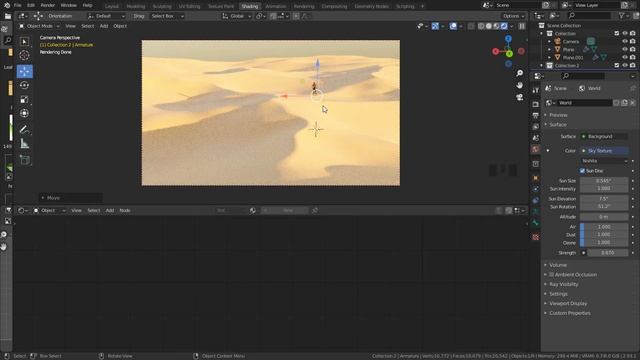The image size is (640, 360).
Task: Open the Nishita sky type dropdown
Action: pos(604,161)
